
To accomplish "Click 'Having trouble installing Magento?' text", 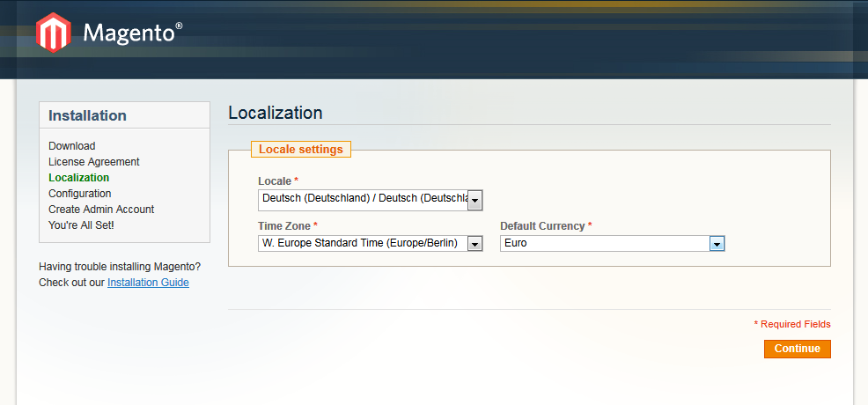I will [120, 267].
